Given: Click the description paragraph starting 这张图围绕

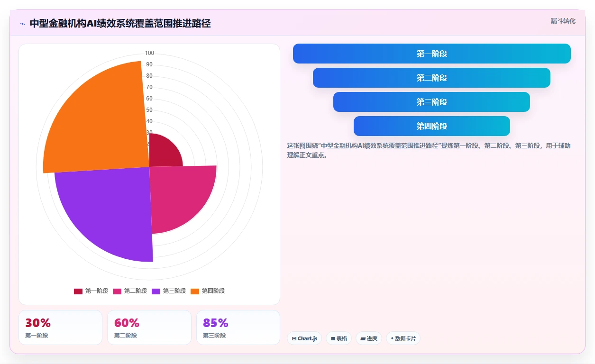Looking at the screenshot, I should pos(429,150).
